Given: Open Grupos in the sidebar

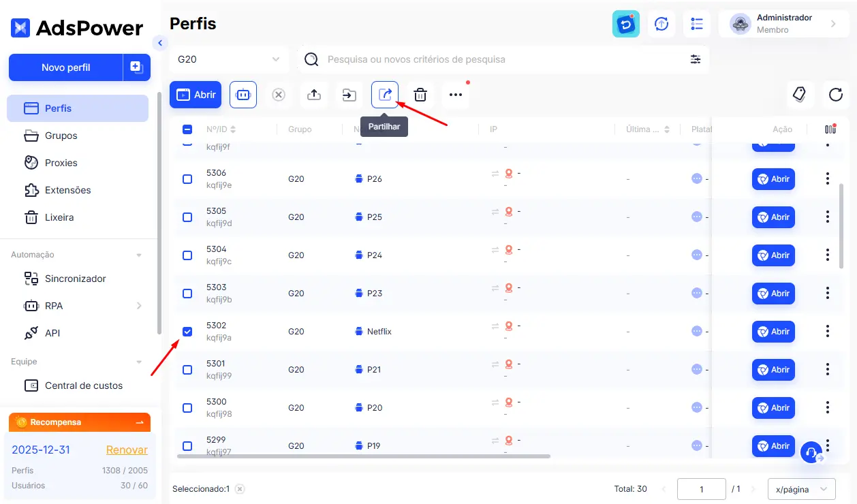Looking at the screenshot, I should (x=78, y=136).
